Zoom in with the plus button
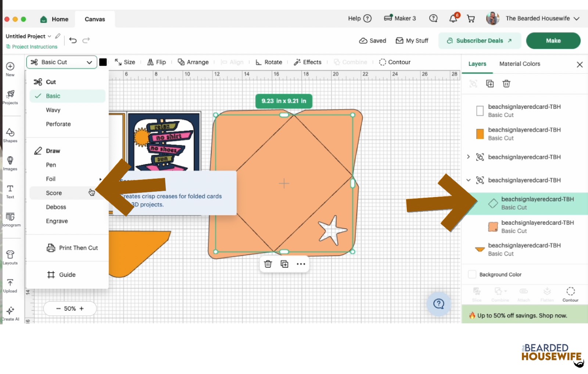Screen dimensions: 588x374 click(82, 309)
